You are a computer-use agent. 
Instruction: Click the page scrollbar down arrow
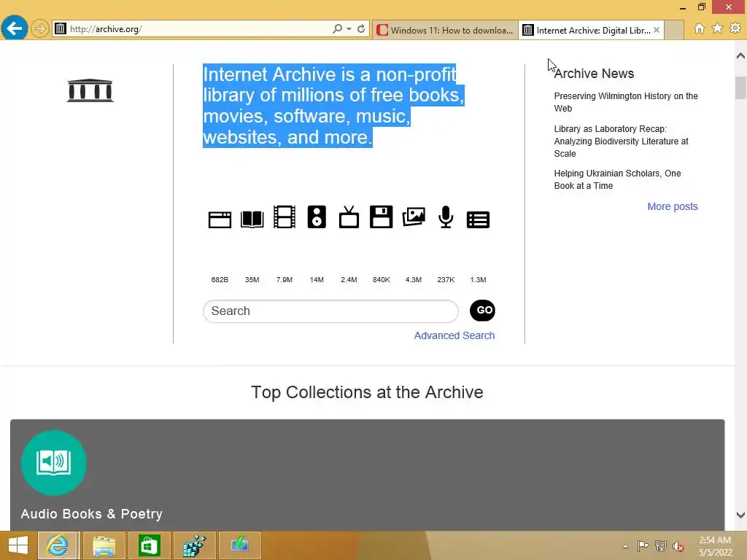click(x=740, y=515)
